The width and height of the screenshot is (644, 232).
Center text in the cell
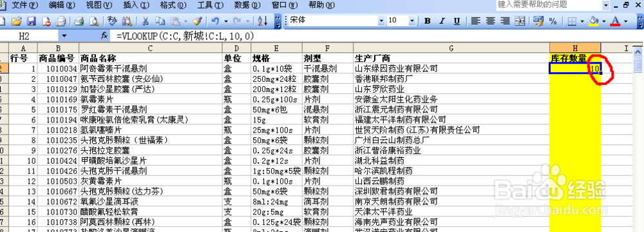pos(490,21)
